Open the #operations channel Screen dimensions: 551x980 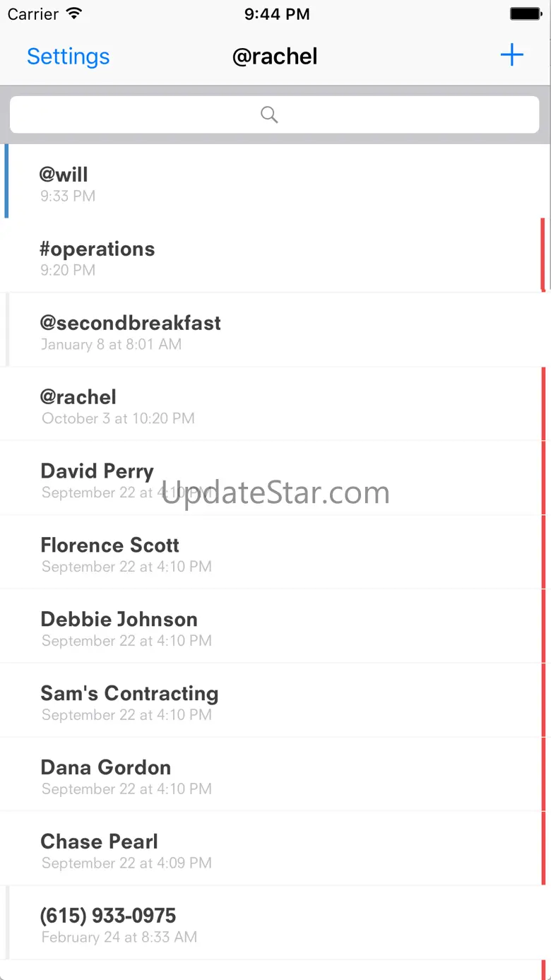coord(275,256)
